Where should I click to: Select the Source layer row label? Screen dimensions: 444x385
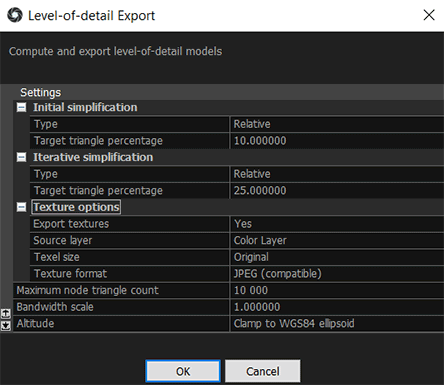[63, 241]
